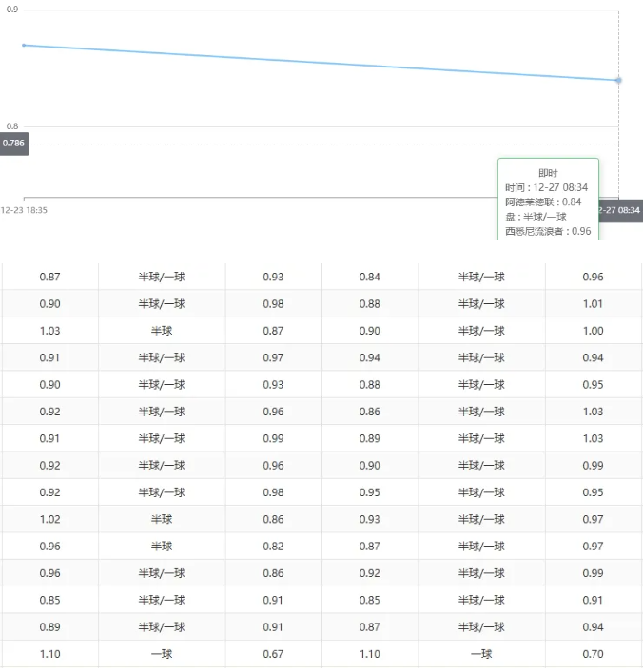Click the 半球 cell beside 1.03
643x672 pixels.
[162, 331]
